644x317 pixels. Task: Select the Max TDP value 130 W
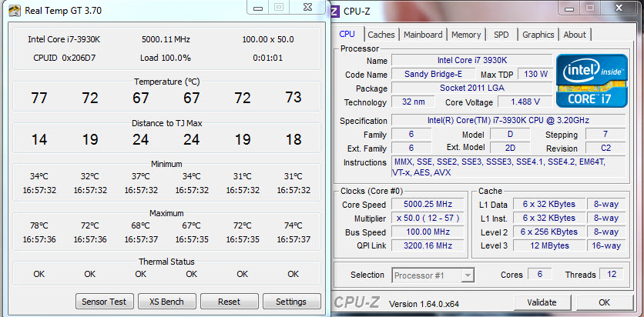pos(535,74)
